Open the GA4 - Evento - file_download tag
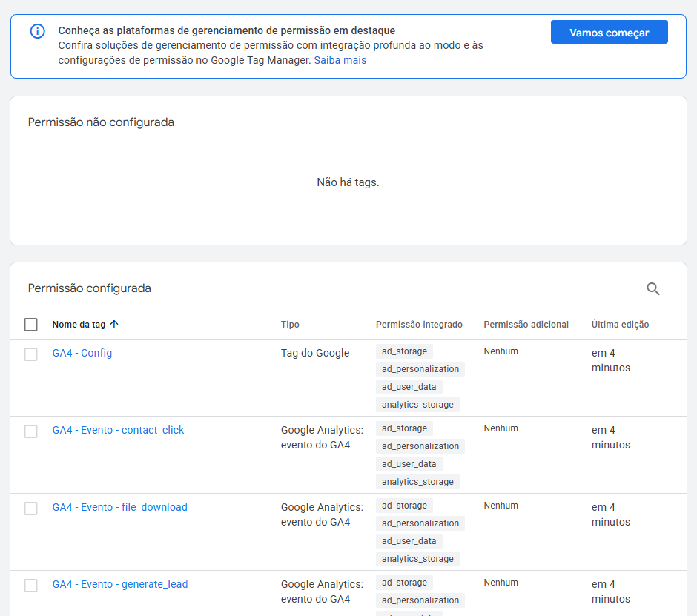Viewport: 697px width, 616px height. pos(120,507)
